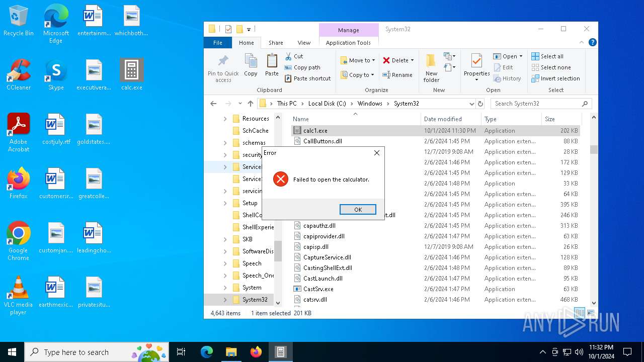Switch to the Share tab
644x362 pixels.
276,43
